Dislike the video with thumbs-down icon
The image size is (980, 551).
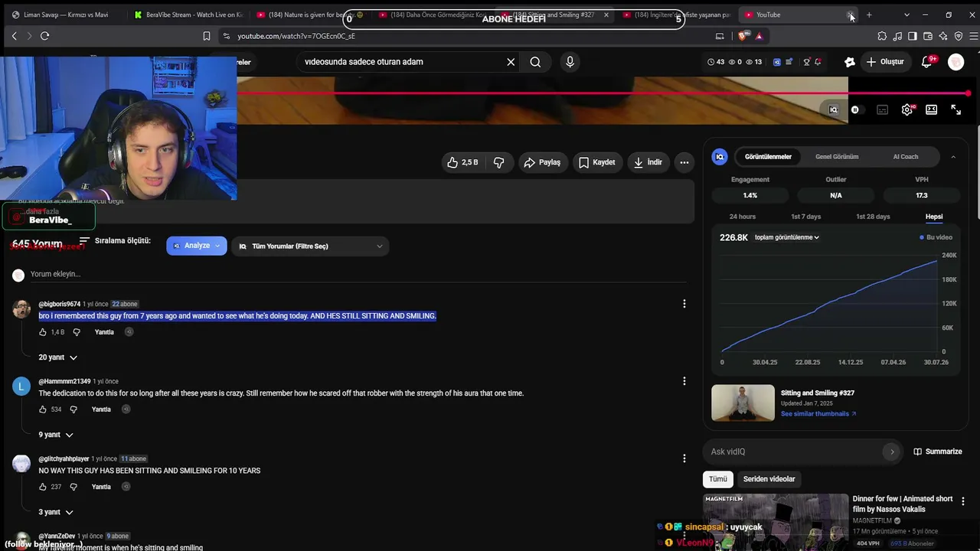[499, 162]
